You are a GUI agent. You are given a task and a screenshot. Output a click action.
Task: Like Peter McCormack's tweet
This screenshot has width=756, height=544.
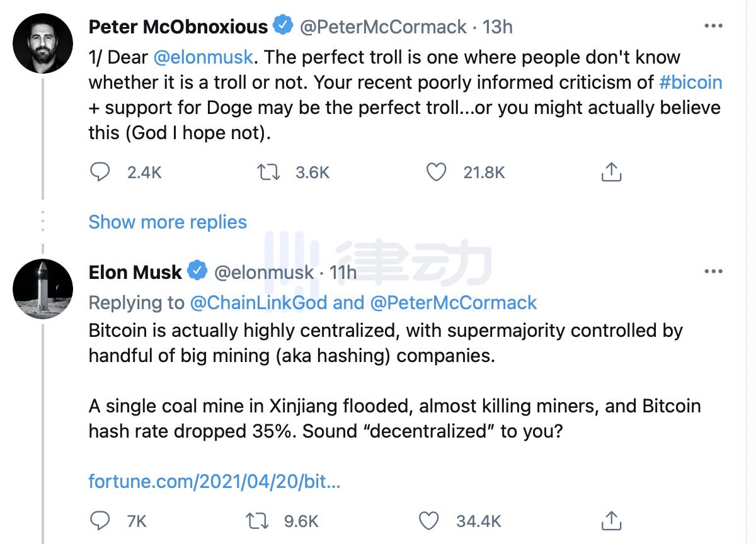point(437,172)
